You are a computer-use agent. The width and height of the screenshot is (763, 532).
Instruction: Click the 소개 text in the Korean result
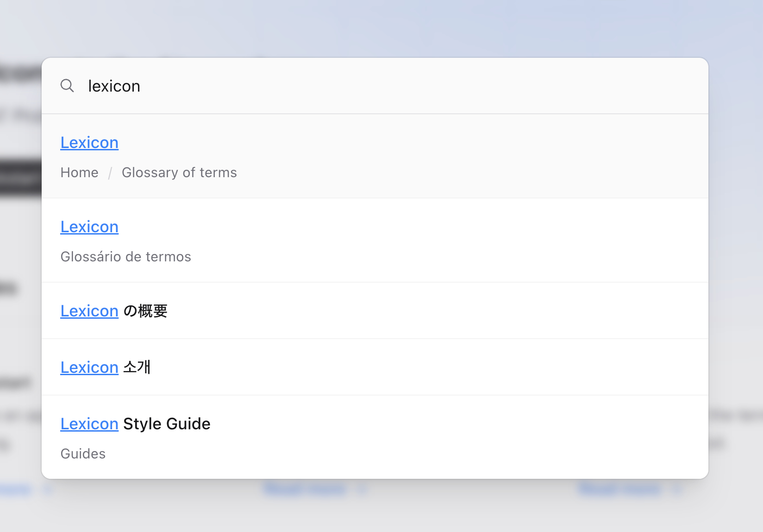coord(137,368)
